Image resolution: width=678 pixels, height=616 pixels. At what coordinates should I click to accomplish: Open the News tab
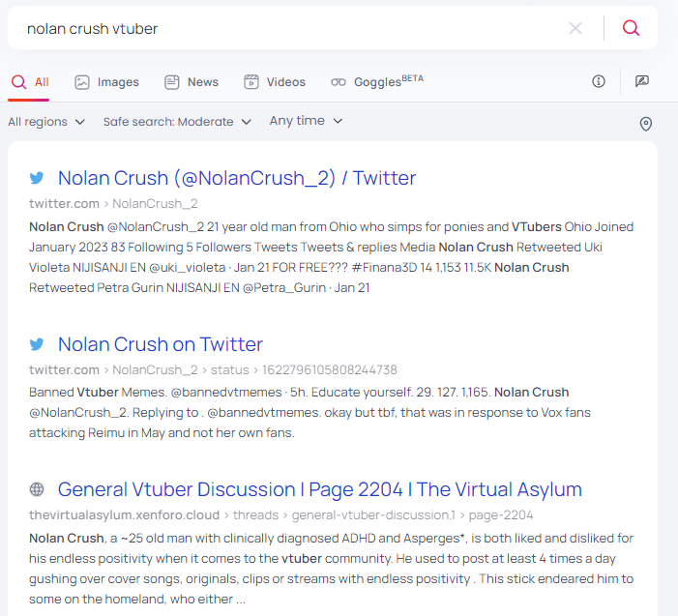coord(192,82)
